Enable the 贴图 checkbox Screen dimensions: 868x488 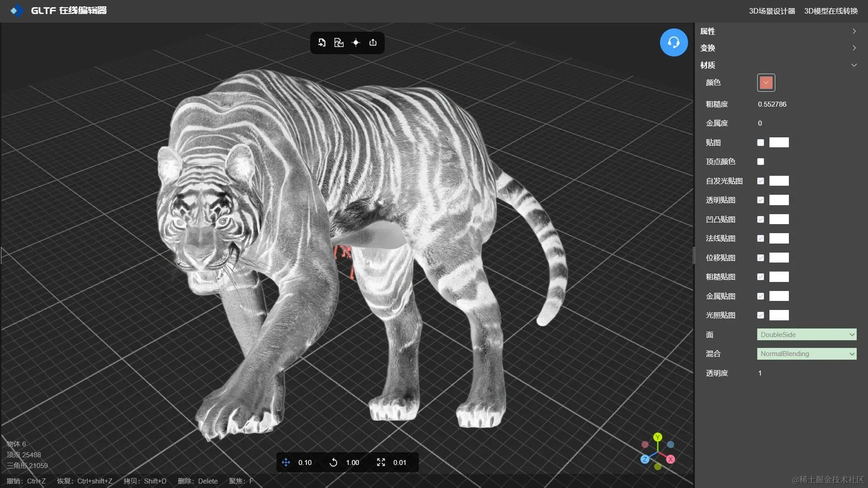(760, 142)
